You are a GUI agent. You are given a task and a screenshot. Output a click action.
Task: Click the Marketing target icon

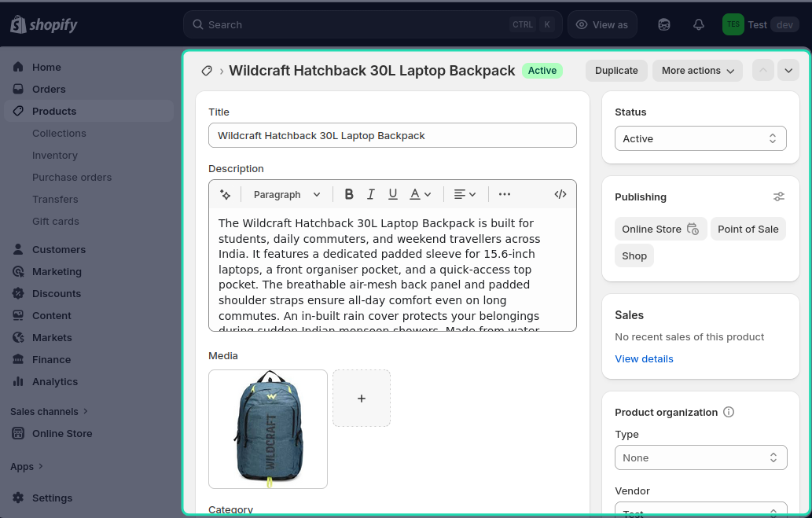18,271
